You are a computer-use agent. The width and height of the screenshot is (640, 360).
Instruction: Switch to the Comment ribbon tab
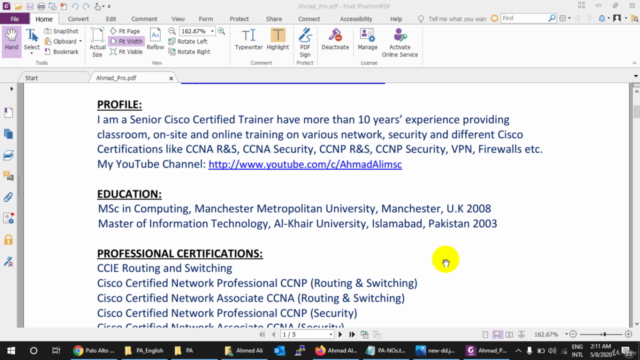tap(144, 19)
